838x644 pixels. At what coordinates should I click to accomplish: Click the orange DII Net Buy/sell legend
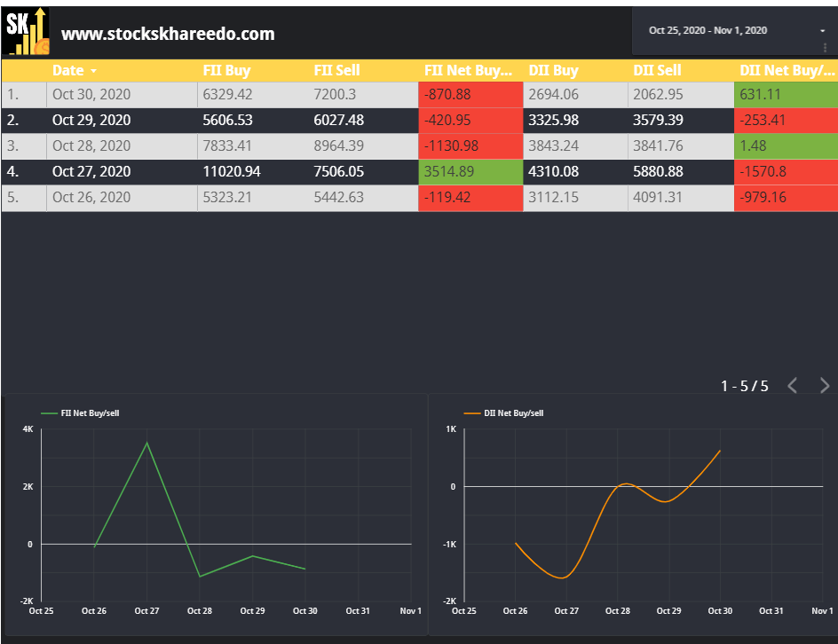click(503, 412)
